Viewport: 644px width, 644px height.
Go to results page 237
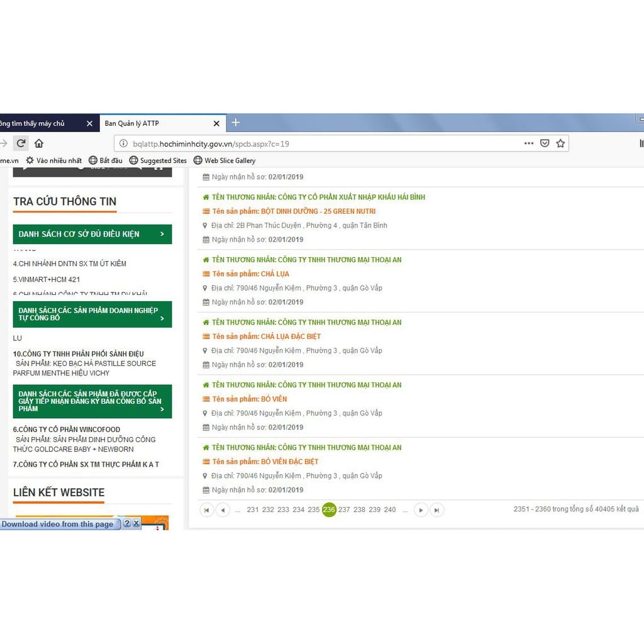[x=344, y=510]
